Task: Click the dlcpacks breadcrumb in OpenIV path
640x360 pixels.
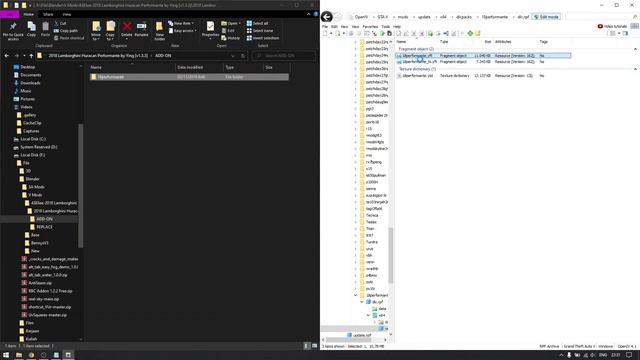Action: [x=464, y=17]
